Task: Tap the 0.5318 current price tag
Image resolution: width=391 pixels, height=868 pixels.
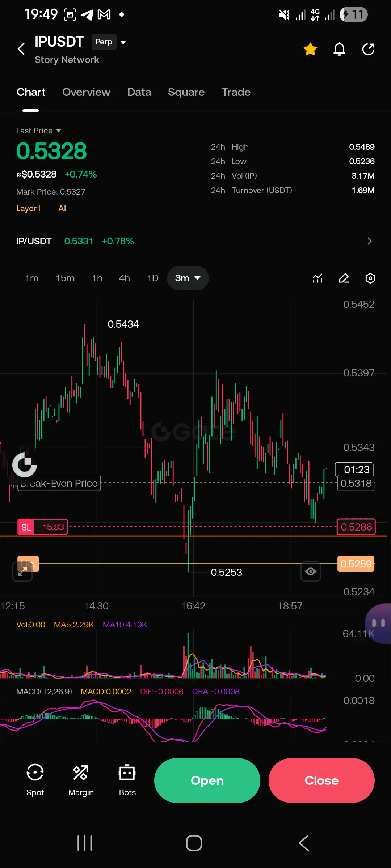Action: coord(356,483)
